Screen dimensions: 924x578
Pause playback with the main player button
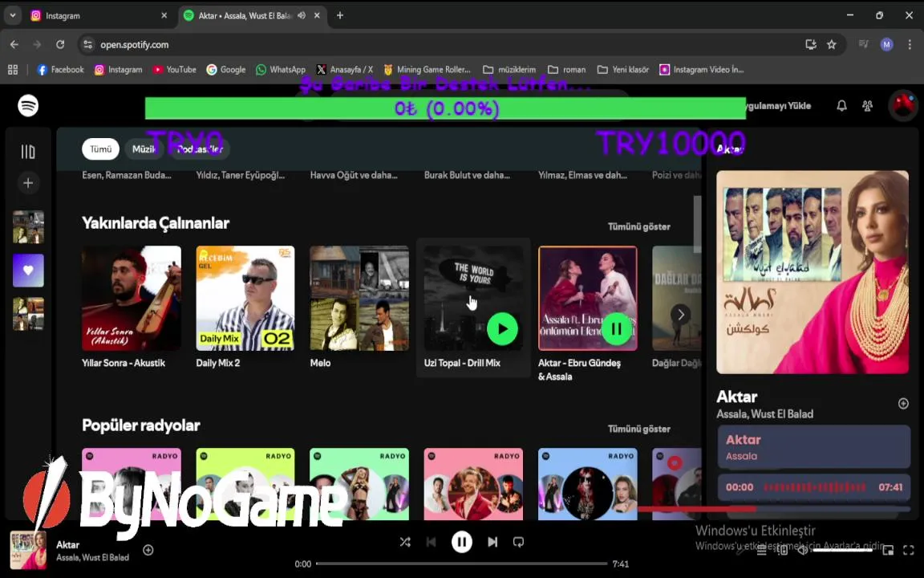461,541
